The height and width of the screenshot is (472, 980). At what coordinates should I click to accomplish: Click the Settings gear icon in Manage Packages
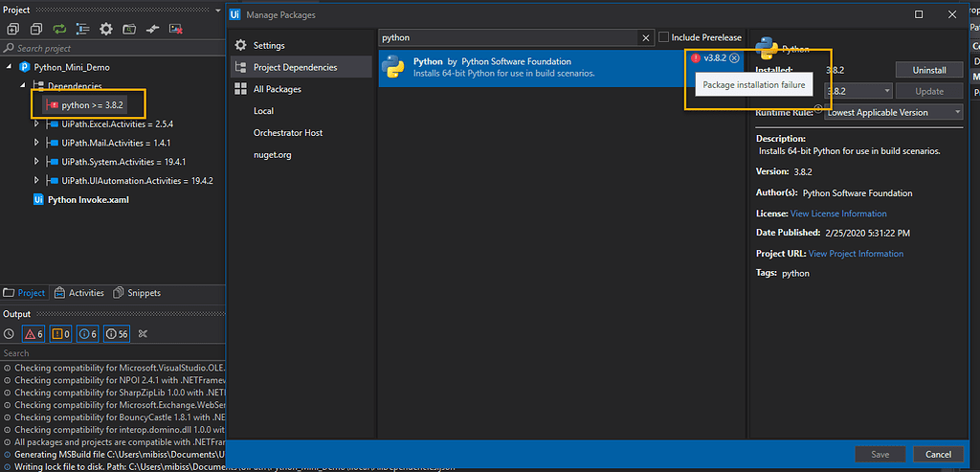tap(240, 46)
